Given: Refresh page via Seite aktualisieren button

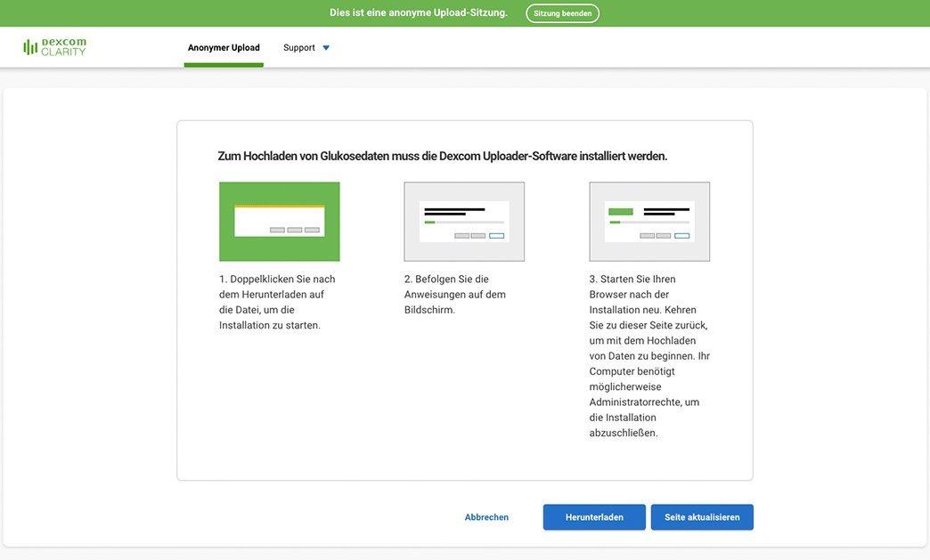Looking at the screenshot, I should click(702, 517).
